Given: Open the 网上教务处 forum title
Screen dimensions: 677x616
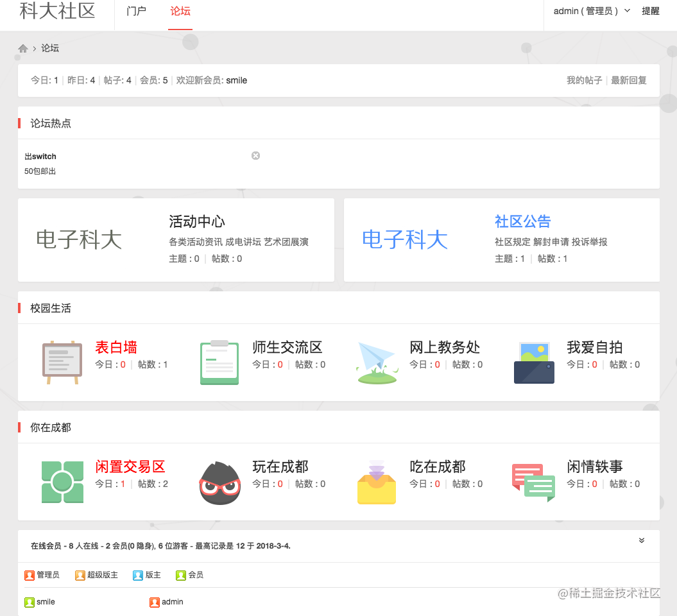Looking at the screenshot, I should click(445, 347).
